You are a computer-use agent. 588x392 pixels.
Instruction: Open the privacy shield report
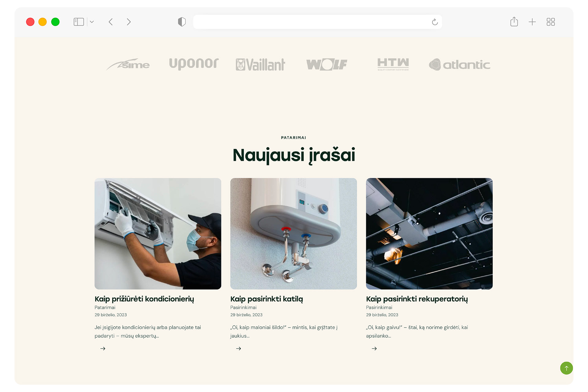coord(182,22)
